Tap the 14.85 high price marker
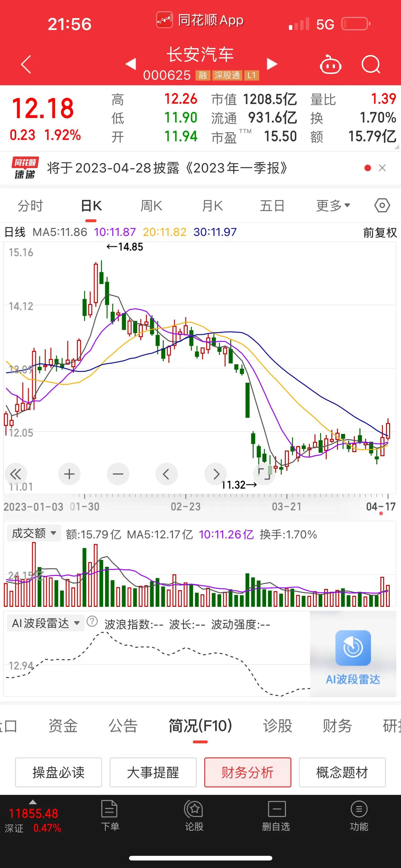This screenshot has height=868, width=401. tap(125, 247)
